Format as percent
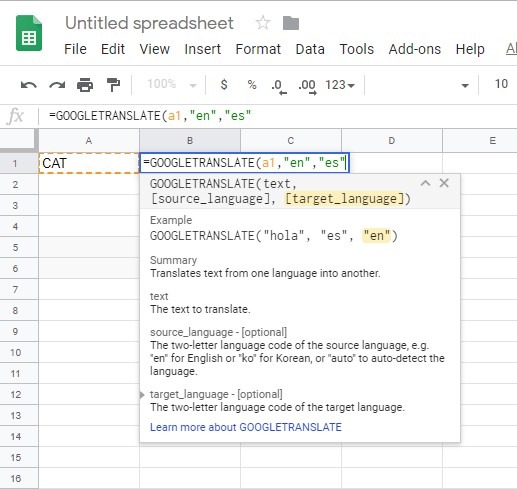The height and width of the screenshot is (489, 517). [x=252, y=85]
